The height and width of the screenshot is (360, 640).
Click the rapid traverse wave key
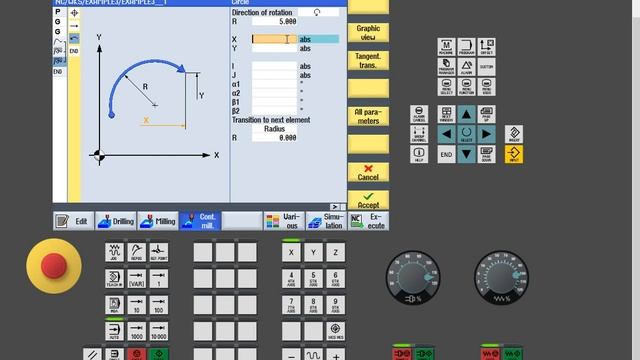click(313, 355)
